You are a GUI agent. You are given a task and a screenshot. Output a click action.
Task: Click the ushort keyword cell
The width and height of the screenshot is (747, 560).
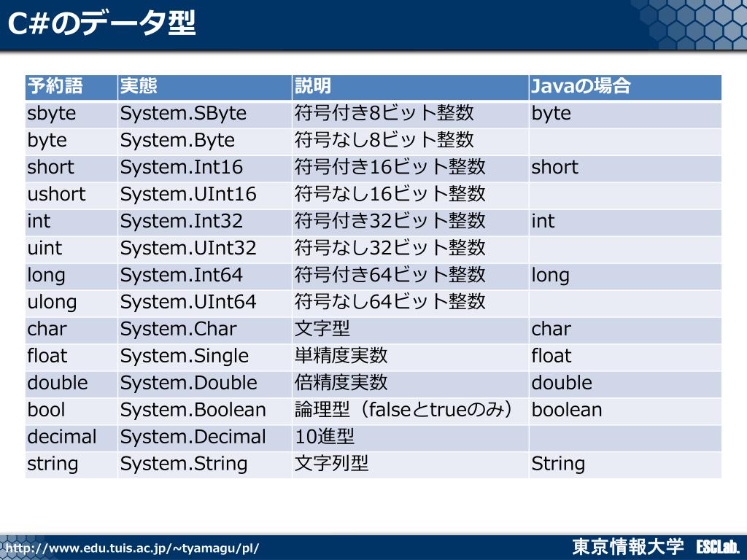point(71,195)
